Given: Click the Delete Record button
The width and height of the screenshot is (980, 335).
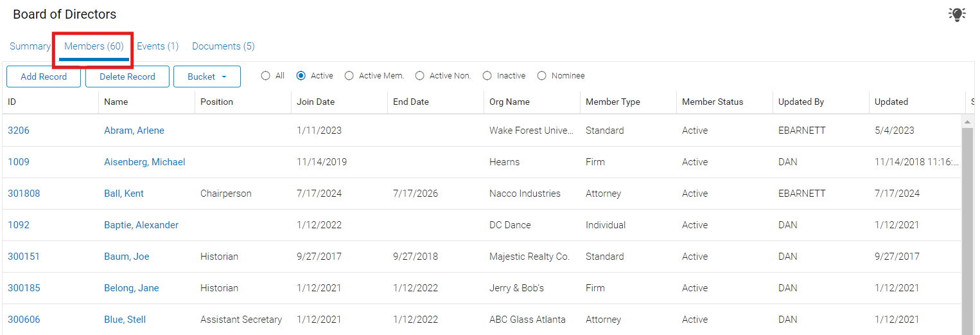Looking at the screenshot, I should click(127, 77).
